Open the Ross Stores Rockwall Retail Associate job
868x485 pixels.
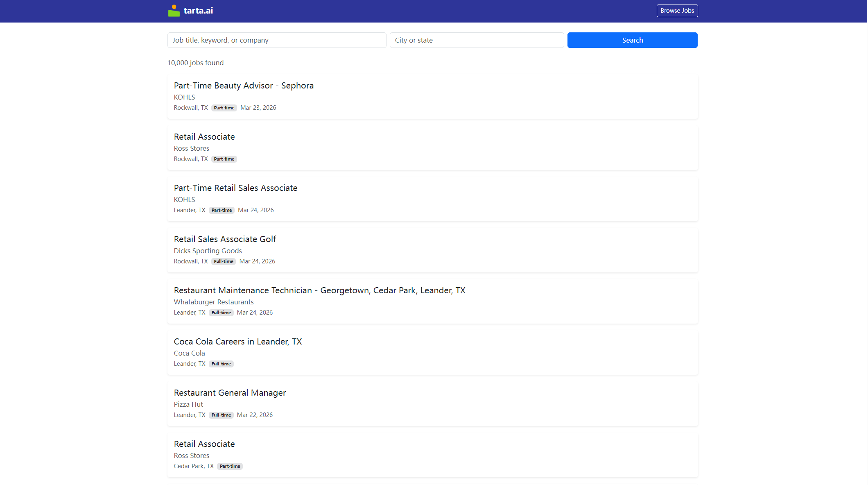[204, 137]
